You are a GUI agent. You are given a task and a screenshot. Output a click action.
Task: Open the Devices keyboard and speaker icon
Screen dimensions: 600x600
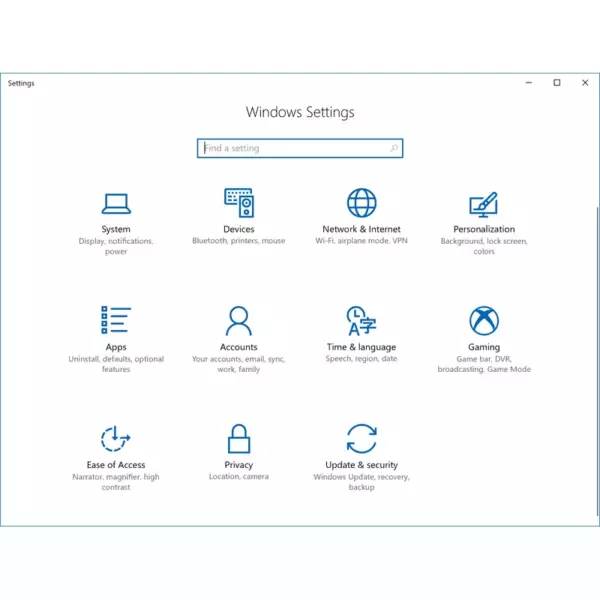click(239, 203)
